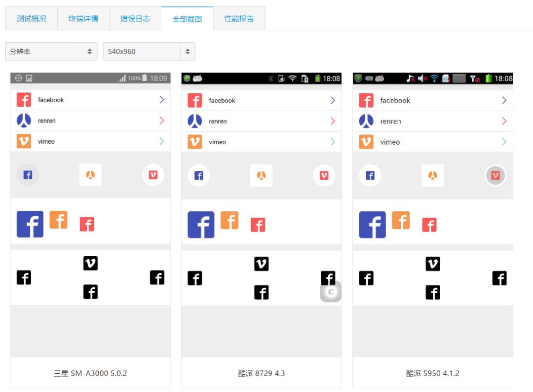This screenshot has height=392, width=533.
Task: Click the 酷派 8729 4.3 caption
Action: tap(262, 373)
